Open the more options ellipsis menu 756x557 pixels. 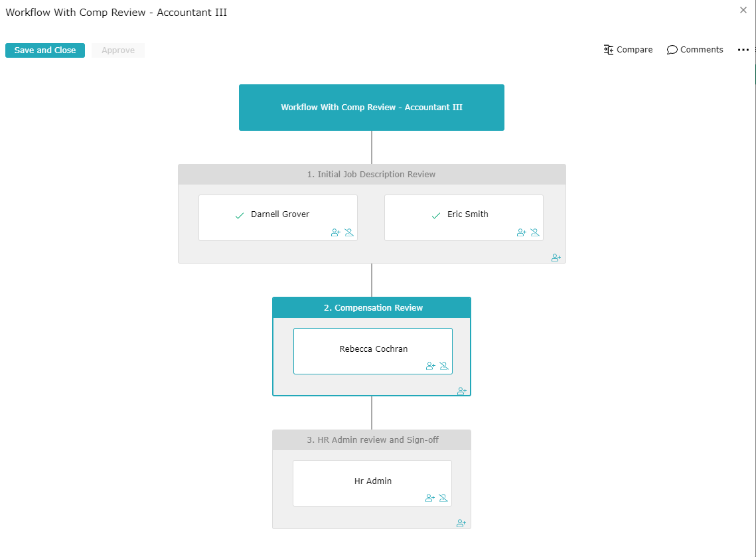pyautogui.click(x=743, y=49)
